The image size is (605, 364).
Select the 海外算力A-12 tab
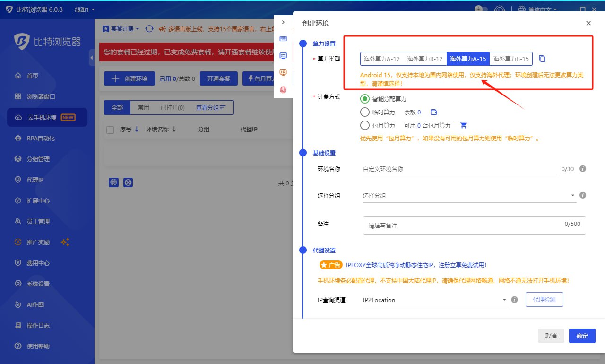tap(382, 59)
